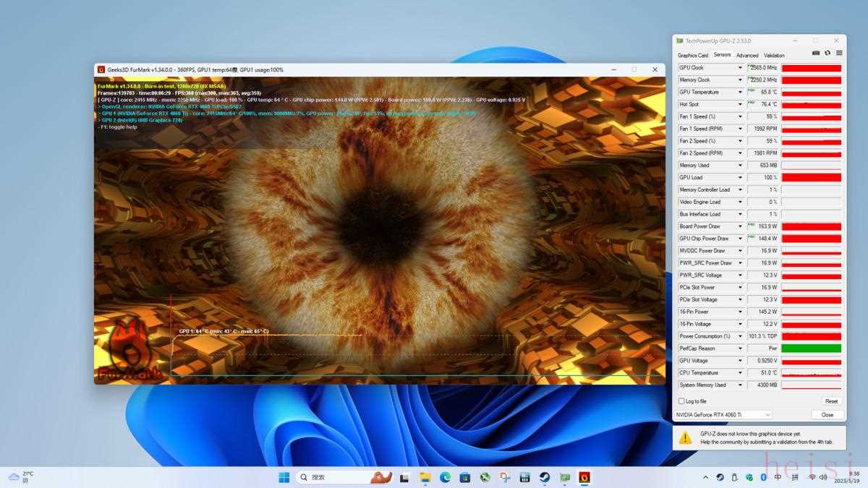The image size is (868, 488).
Task: Click the GPU-Z screenshot camera icon
Action: pyautogui.click(x=816, y=53)
